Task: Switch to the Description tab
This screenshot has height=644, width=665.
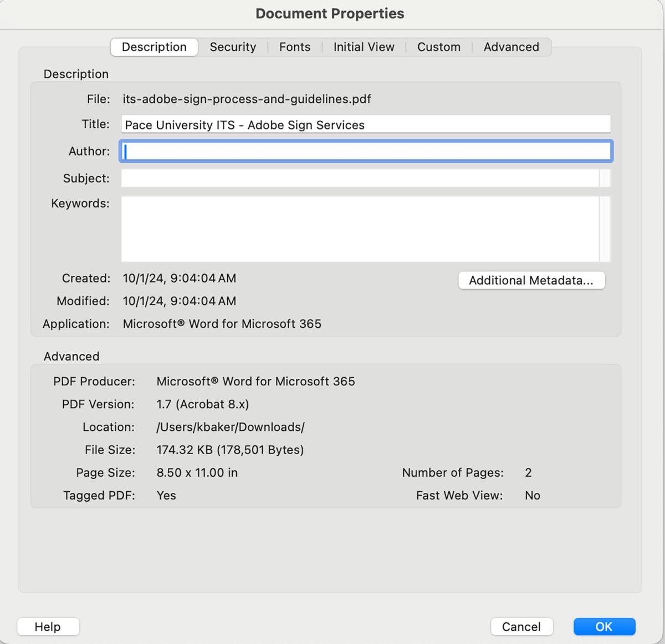Action: click(x=154, y=47)
